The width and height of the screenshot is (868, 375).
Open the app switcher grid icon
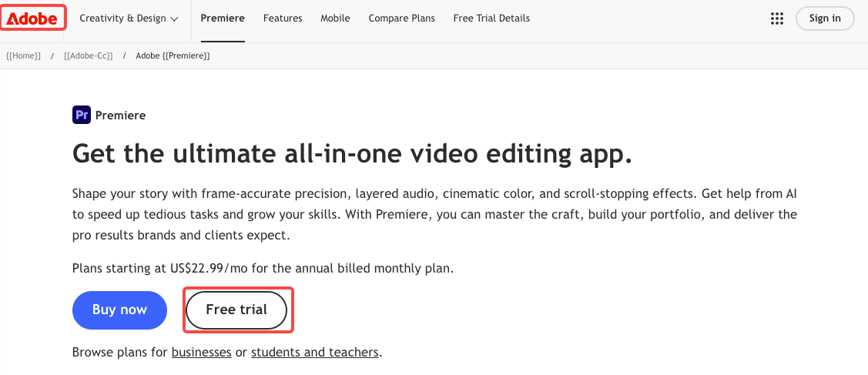point(776,18)
